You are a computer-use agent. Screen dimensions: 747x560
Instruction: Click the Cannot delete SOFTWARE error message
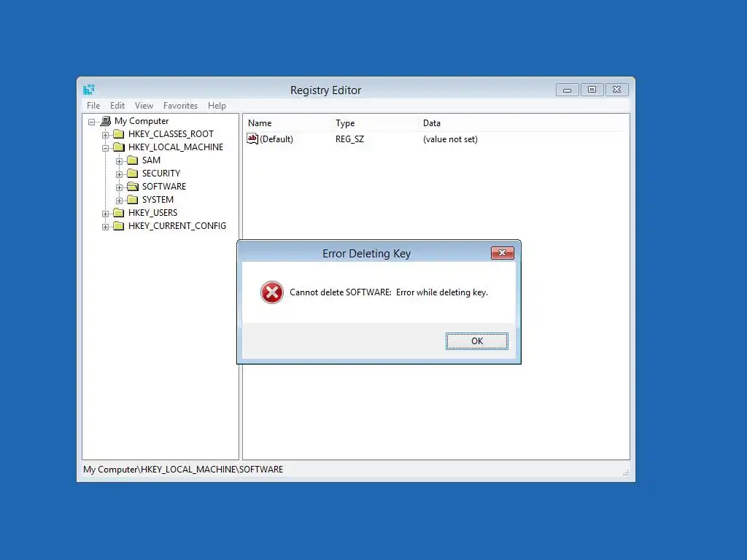[x=389, y=292]
